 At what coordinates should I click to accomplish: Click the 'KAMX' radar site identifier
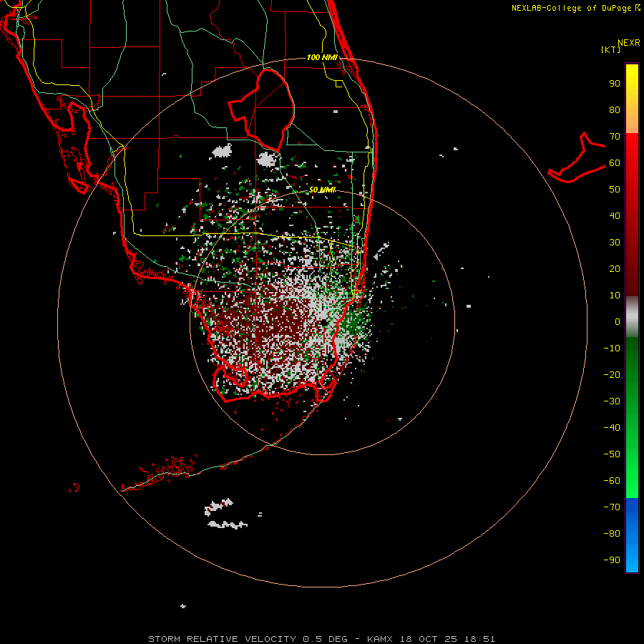pos(380,639)
